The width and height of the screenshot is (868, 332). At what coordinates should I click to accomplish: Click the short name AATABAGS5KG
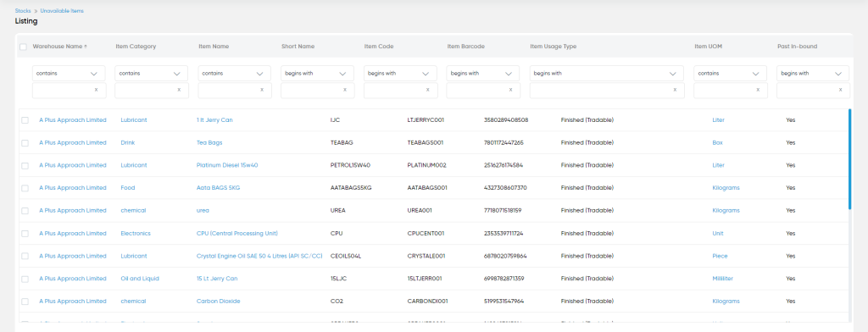(x=351, y=188)
